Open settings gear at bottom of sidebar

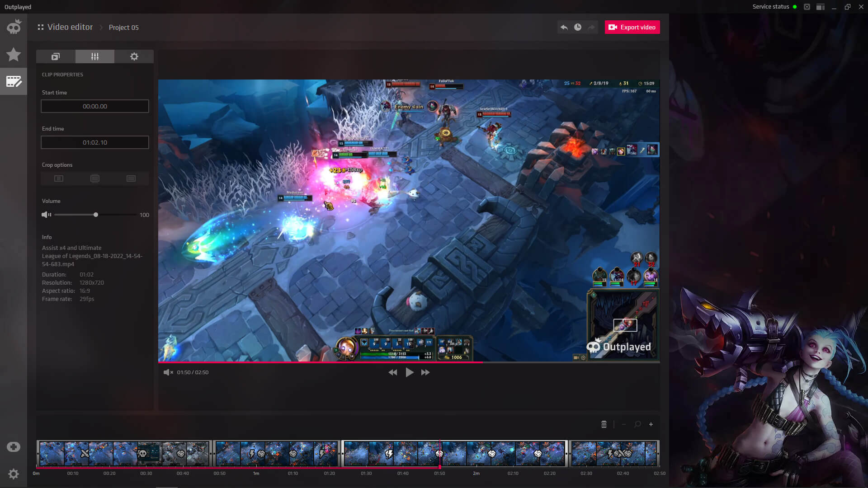click(14, 474)
